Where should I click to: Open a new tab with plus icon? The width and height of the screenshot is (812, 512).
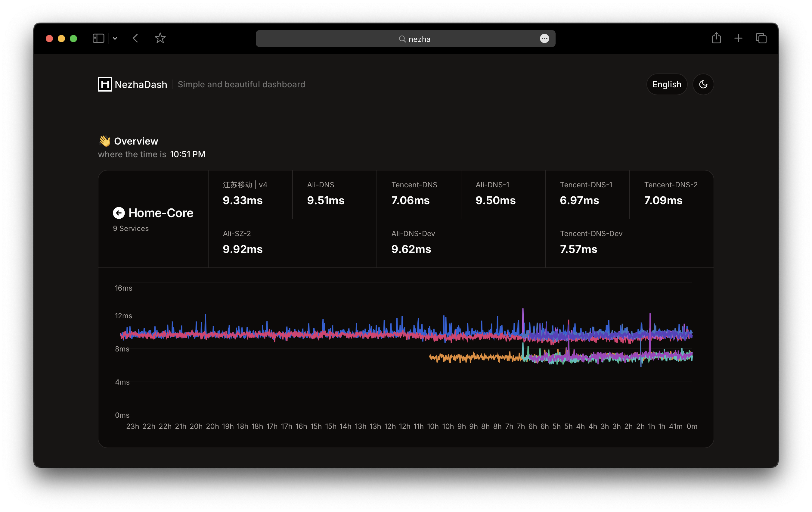[x=738, y=39]
